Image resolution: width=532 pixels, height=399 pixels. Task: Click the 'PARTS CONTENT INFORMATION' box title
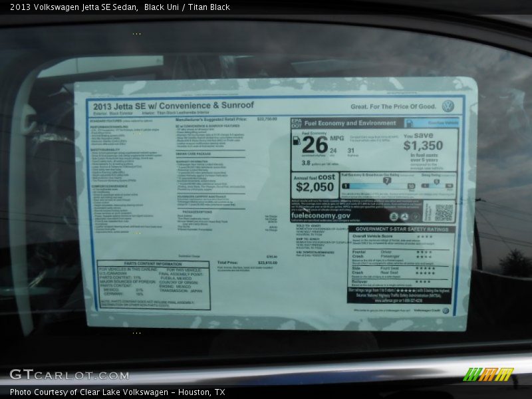click(x=153, y=263)
